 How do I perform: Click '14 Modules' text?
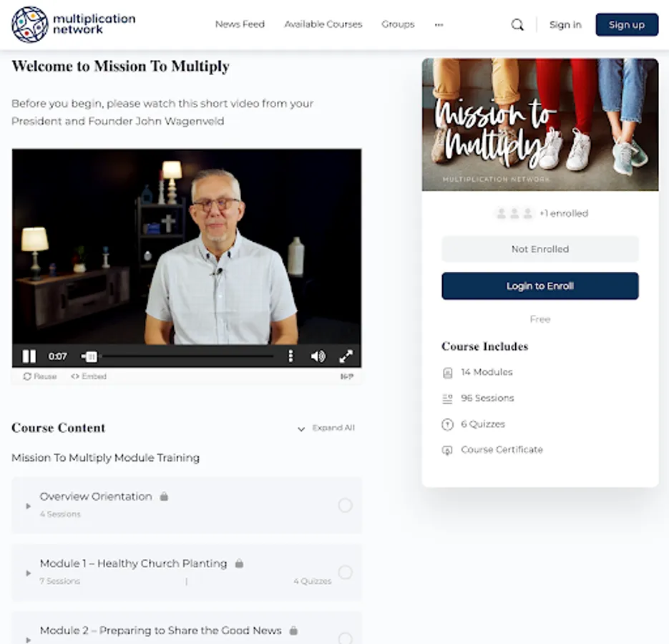click(x=487, y=371)
